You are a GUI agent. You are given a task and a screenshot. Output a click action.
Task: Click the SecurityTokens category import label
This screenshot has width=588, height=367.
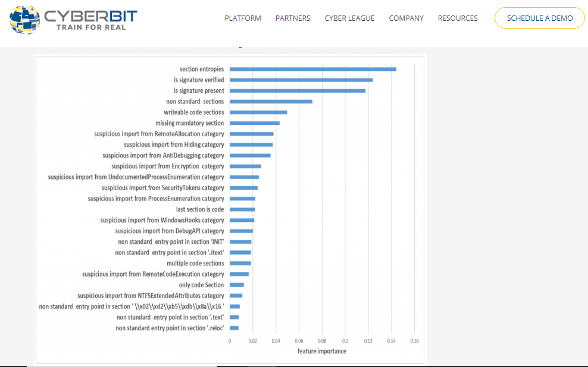pos(162,188)
